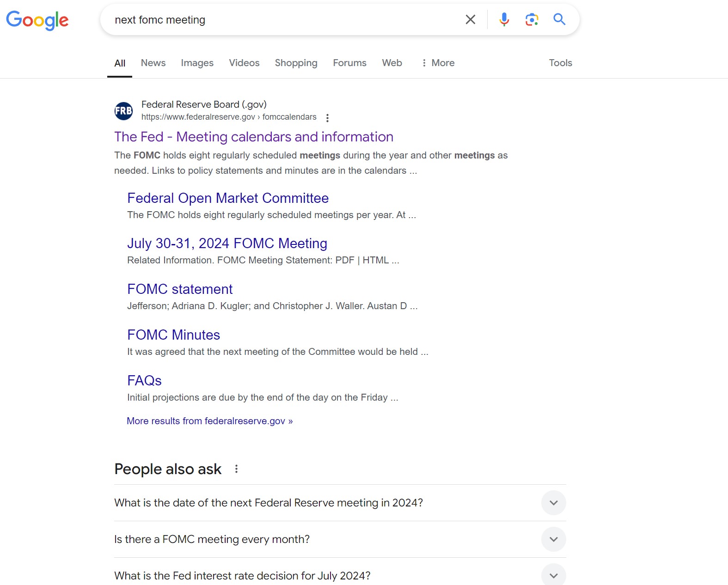Clear the search box with X icon
The image size is (728, 585).
(470, 19)
